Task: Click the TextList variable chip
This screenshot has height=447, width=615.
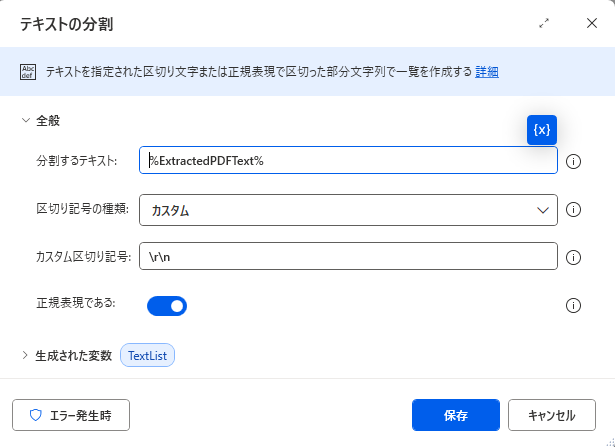Action: [147, 356]
